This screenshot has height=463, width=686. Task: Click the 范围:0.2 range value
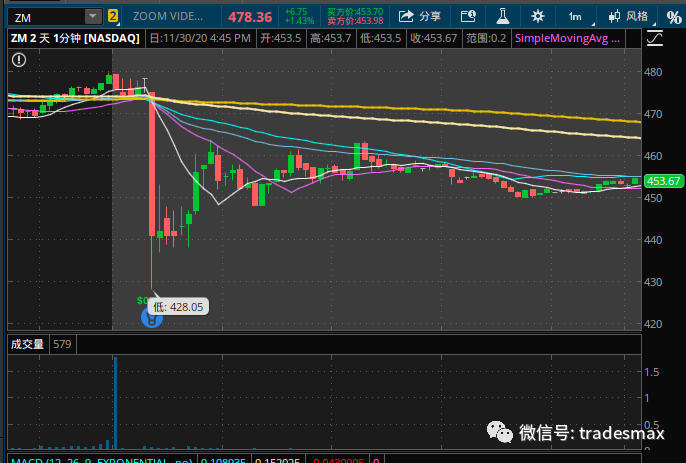486,39
